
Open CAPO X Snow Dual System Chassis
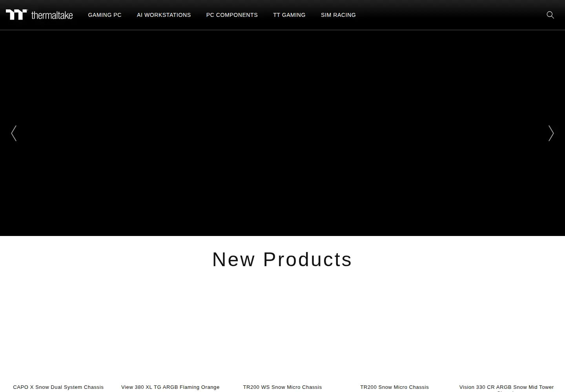[x=58, y=387]
